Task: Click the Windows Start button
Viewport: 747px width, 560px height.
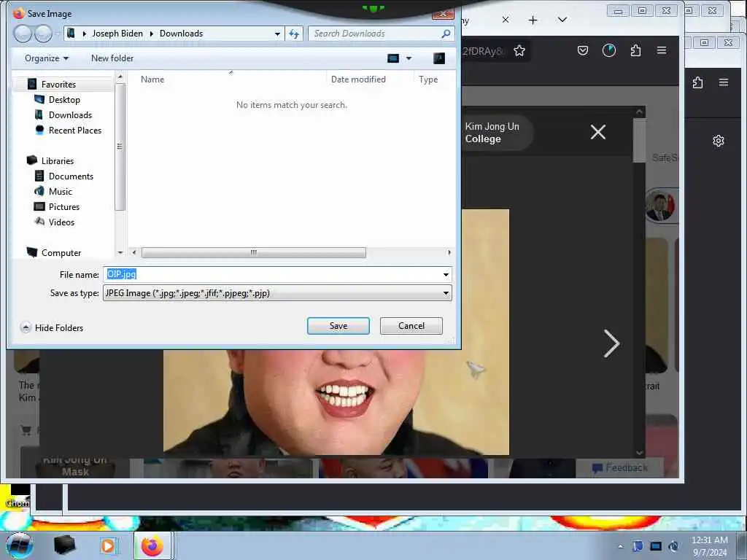Action: 20,545
